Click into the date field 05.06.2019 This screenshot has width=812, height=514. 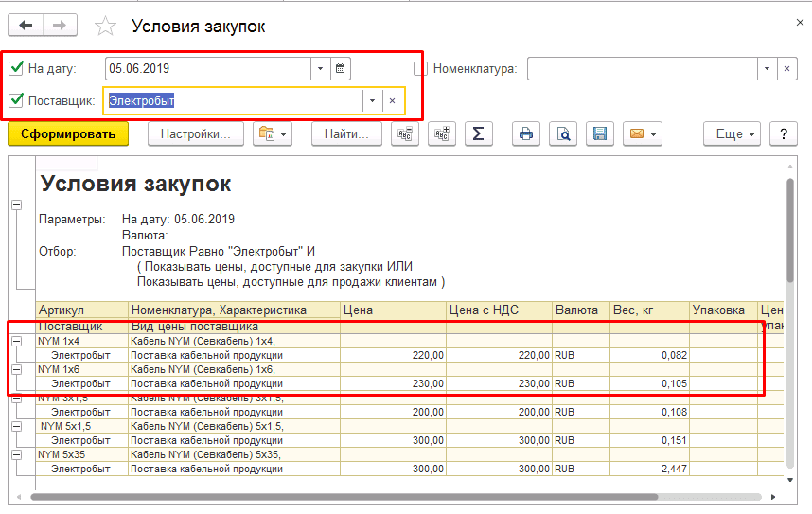206,69
